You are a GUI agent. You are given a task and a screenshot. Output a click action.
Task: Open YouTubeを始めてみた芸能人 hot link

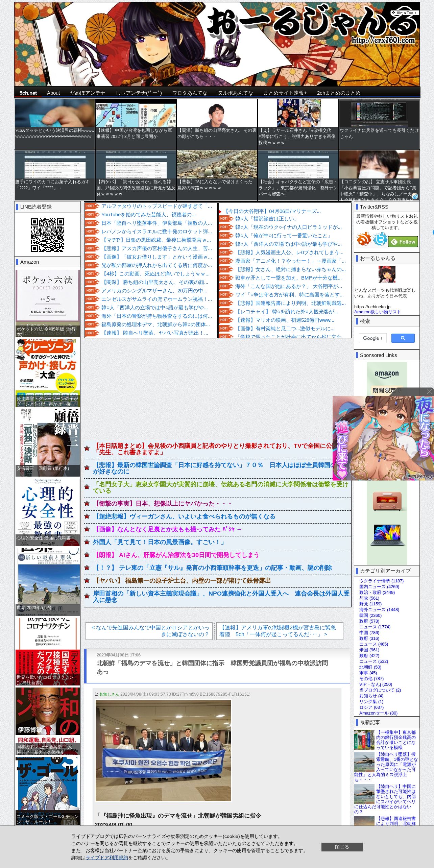[x=148, y=215]
